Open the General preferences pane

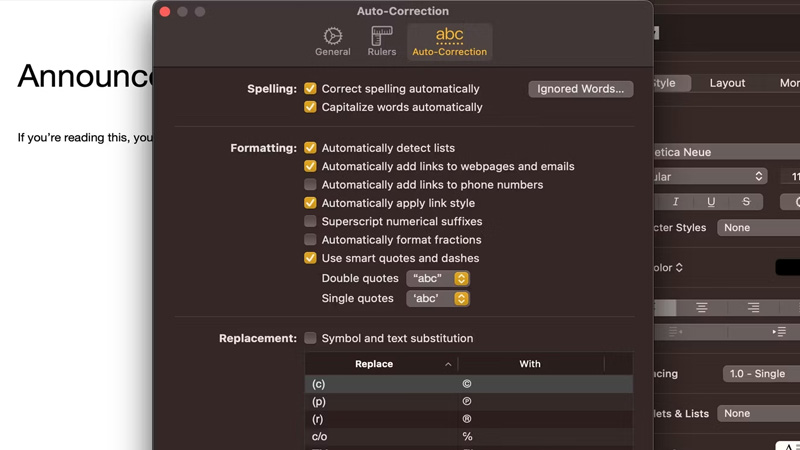point(332,41)
